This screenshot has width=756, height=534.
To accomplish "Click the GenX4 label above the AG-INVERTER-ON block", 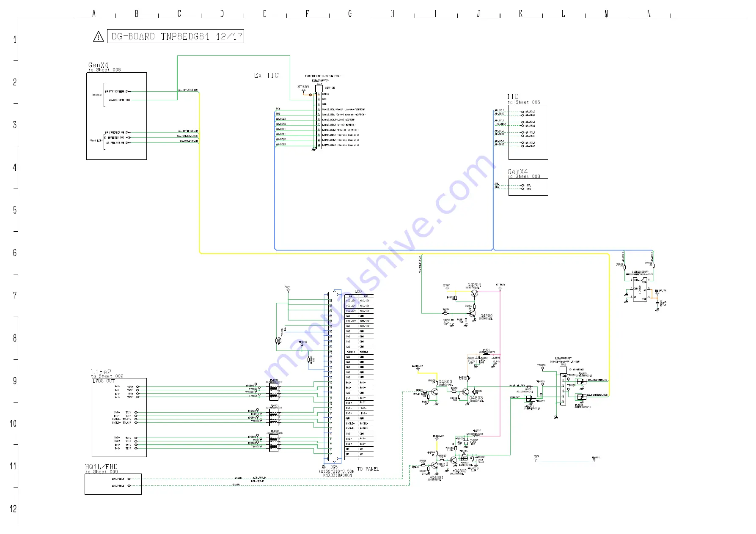I will coord(98,65).
